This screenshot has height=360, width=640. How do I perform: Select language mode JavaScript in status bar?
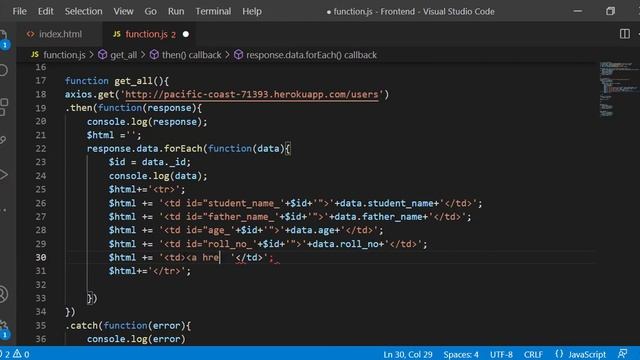[x=587, y=354]
